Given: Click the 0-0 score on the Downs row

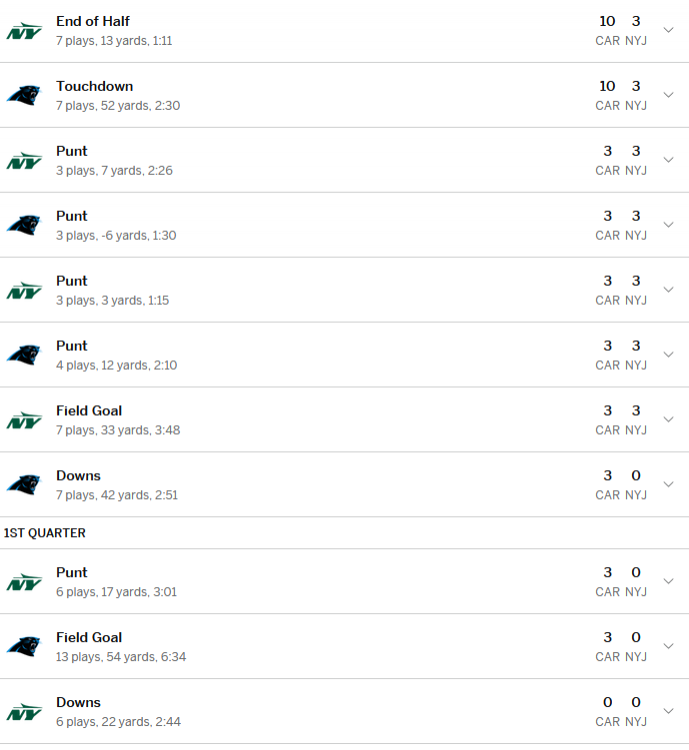Looking at the screenshot, I should coord(621,702).
